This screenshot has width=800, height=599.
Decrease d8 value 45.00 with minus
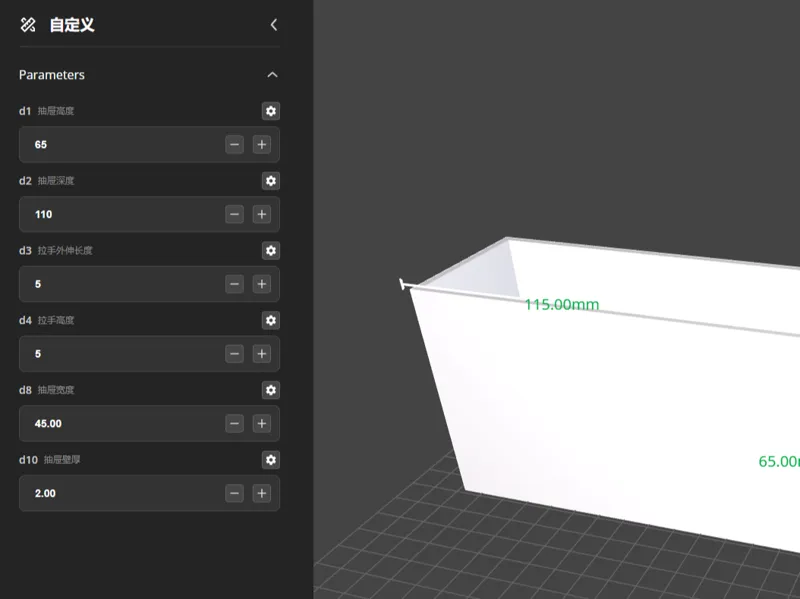(x=234, y=423)
